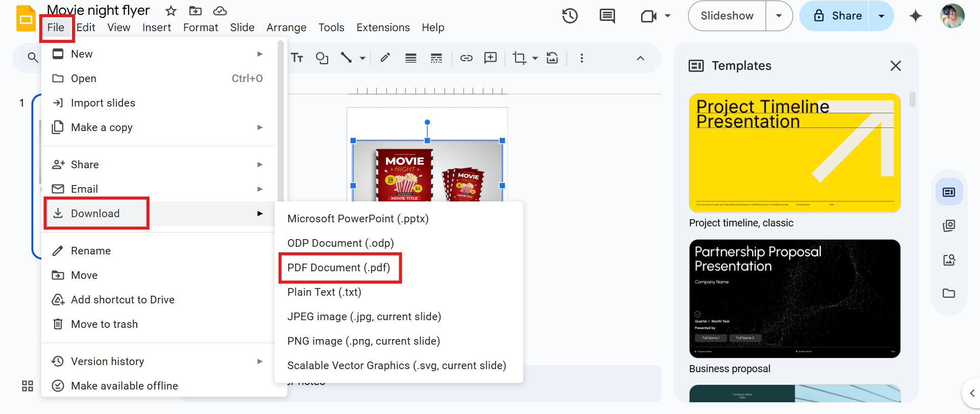980x414 pixels.
Task: Choose Open in the File menu
Action: point(158,79)
